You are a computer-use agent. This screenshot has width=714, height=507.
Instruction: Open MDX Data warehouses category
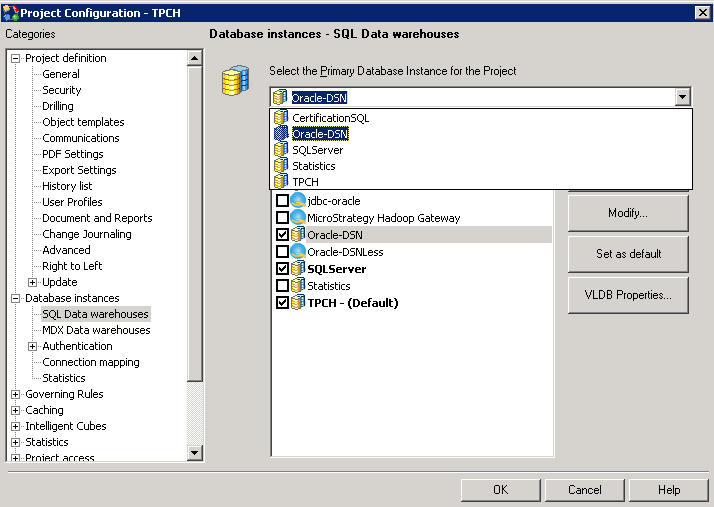(96, 330)
